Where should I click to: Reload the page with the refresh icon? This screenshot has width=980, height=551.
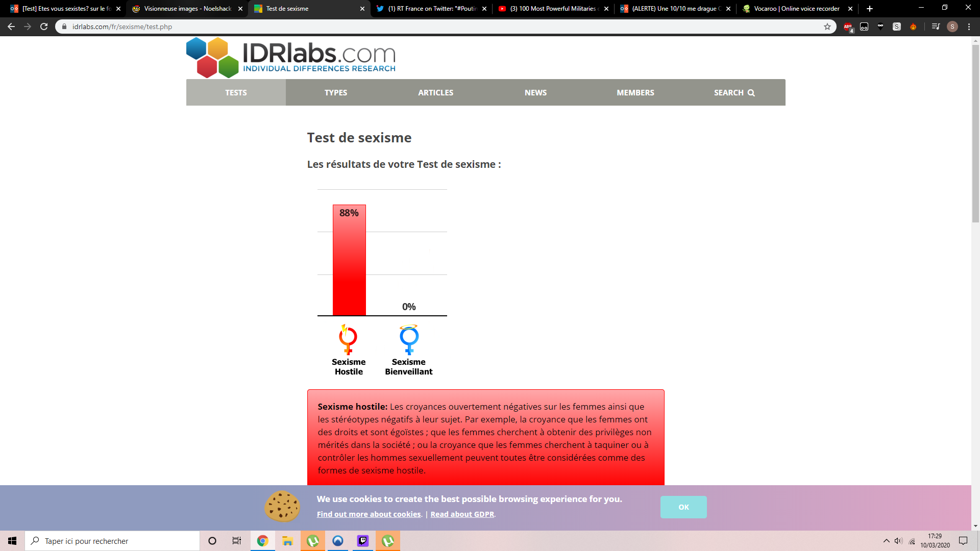(44, 27)
